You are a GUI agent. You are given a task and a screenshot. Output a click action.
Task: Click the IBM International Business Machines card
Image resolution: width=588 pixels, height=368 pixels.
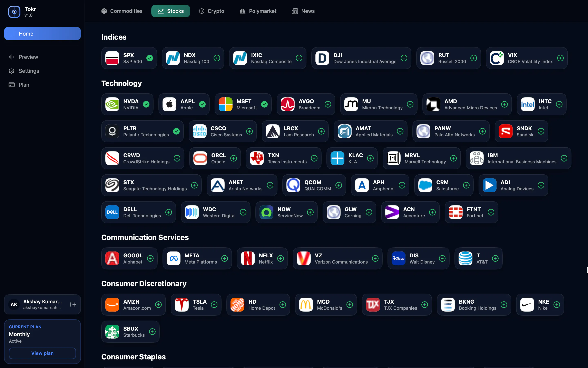click(x=519, y=158)
